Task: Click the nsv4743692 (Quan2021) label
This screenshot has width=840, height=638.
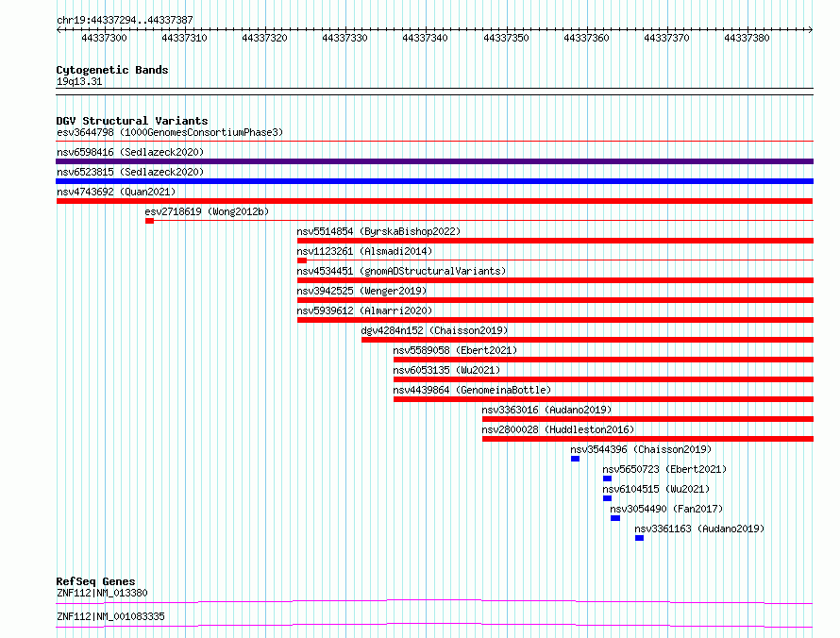Action: coord(116,192)
